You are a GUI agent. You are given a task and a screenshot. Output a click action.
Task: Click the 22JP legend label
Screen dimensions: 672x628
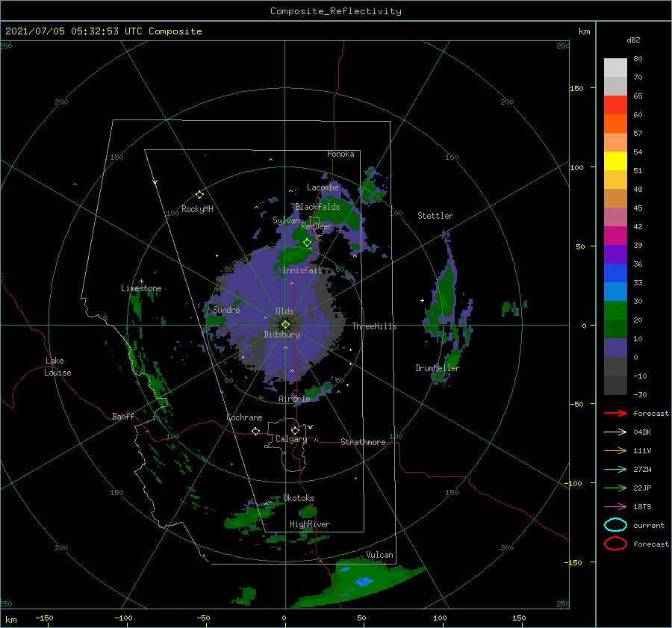pos(642,488)
